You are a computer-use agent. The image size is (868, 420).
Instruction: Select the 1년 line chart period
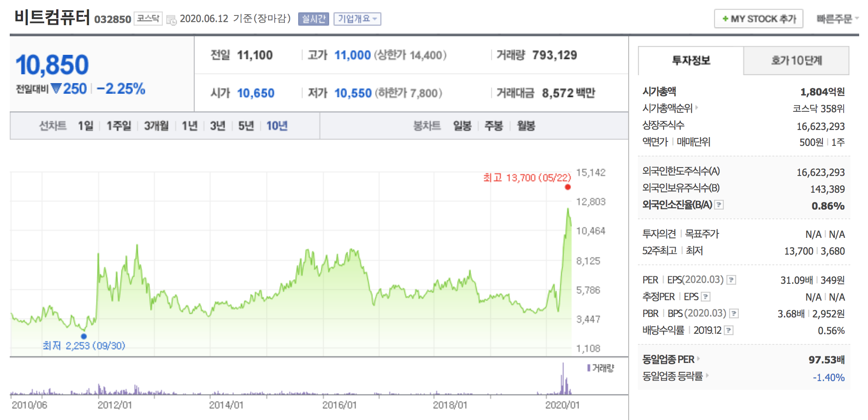tap(189, 126)
